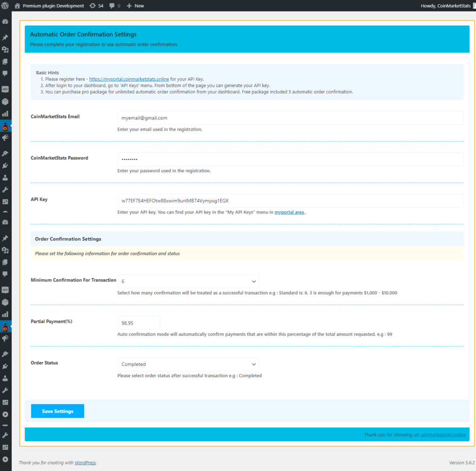Open the coinmarketstats.online footer link
This screenshot has width=476, height=471.
click(x=443, y=435)
